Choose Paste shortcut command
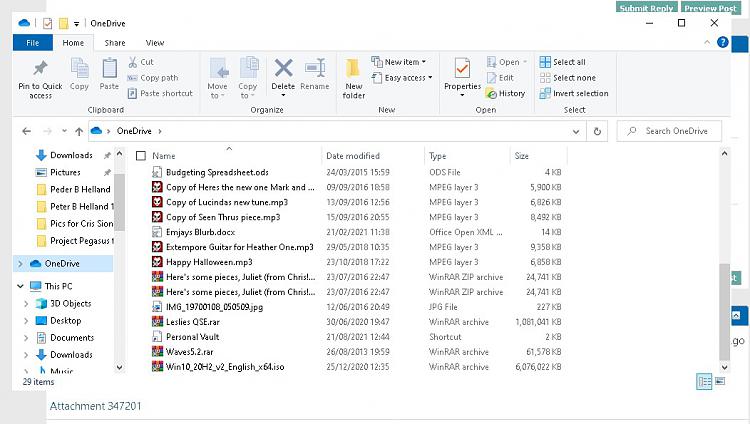 coord(160,93)
